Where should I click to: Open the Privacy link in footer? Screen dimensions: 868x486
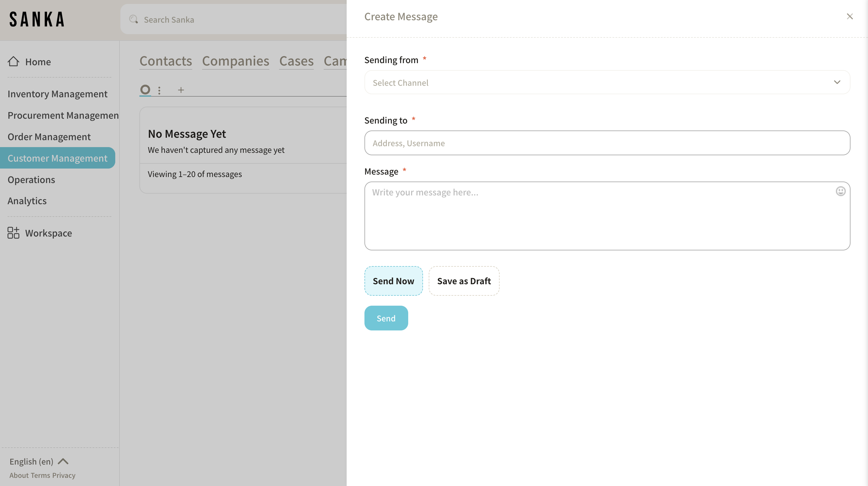pos(64,475)
